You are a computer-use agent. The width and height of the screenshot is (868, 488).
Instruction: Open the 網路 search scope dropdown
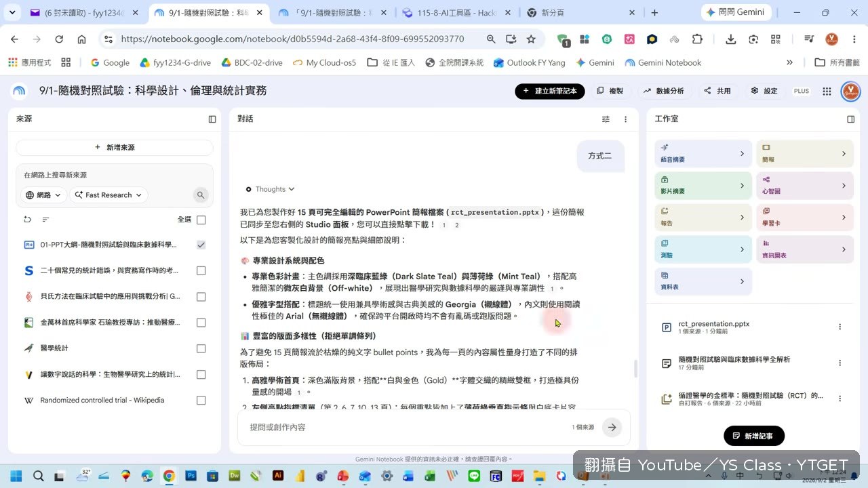[44, 195]
